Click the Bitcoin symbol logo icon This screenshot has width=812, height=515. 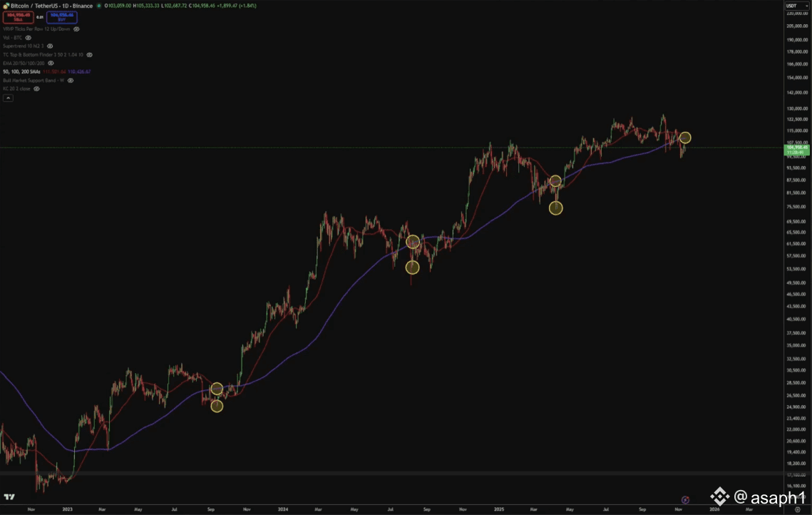click(x=6, y=6)
